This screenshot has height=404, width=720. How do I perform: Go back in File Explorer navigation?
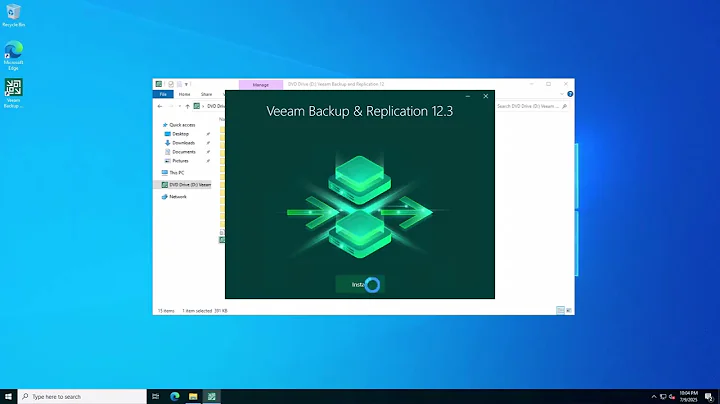click(160, 106)
